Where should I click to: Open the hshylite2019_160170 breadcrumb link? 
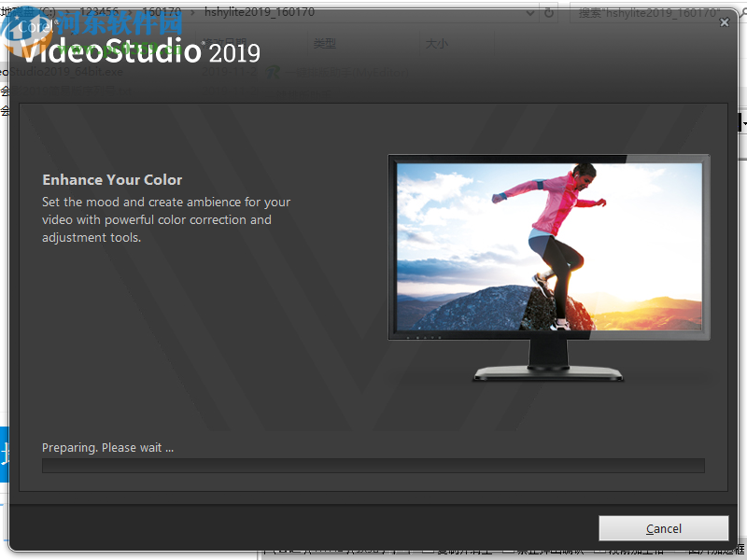[258, 13]
